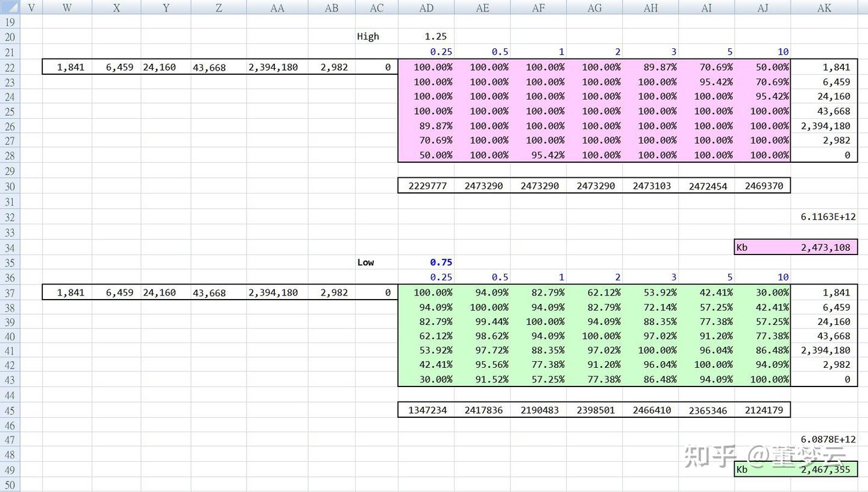The image size is (868, 492).
Task: Select the green cell with 99.44%
Action: [x=482, y=321]
